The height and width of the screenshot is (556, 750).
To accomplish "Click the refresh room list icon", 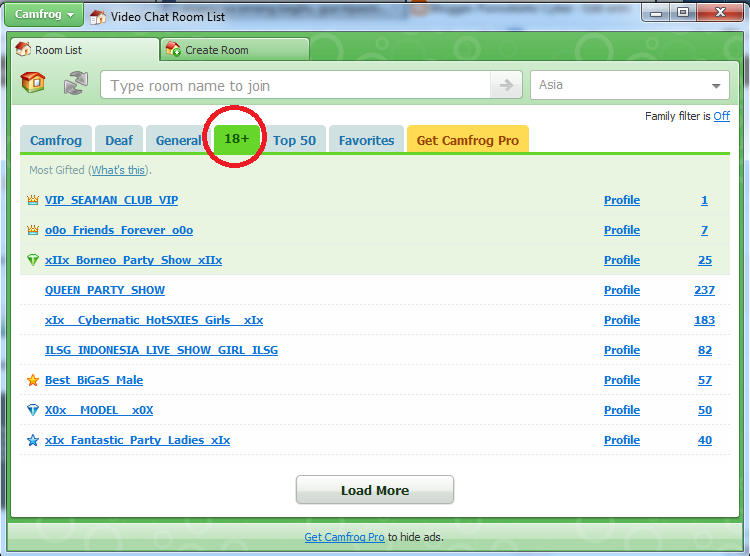I will [x=76, y=83].
